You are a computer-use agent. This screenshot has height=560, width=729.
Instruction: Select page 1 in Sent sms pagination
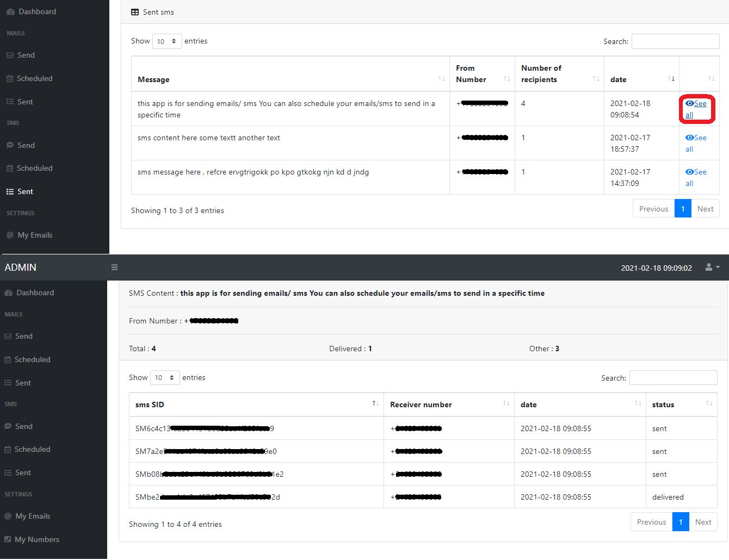click(683, 209)
